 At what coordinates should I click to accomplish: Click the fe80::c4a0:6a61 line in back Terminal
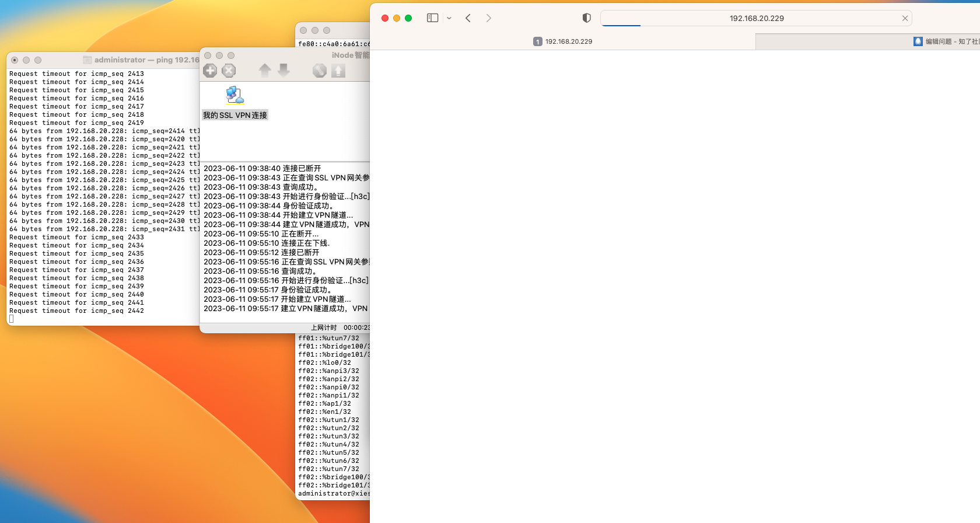(x=334, y=44)
